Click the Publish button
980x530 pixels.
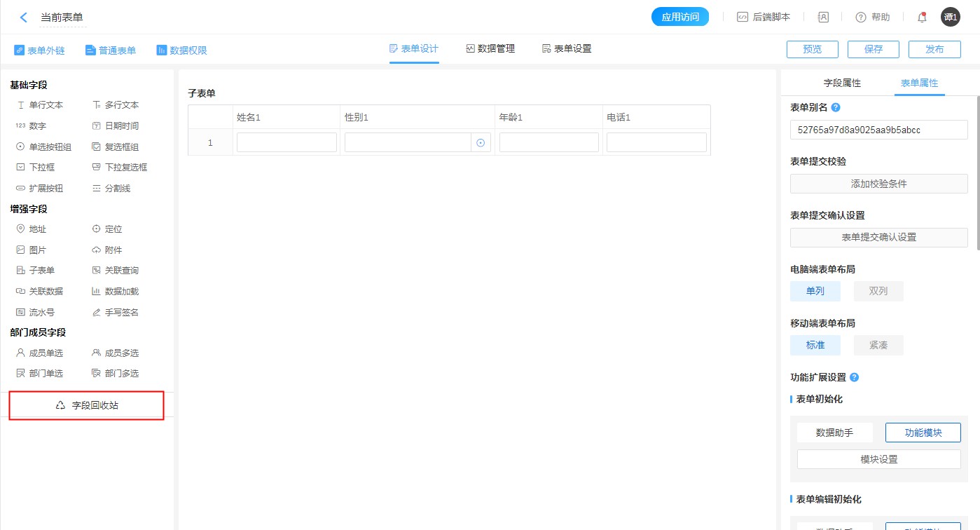click(x=934, y=49)
